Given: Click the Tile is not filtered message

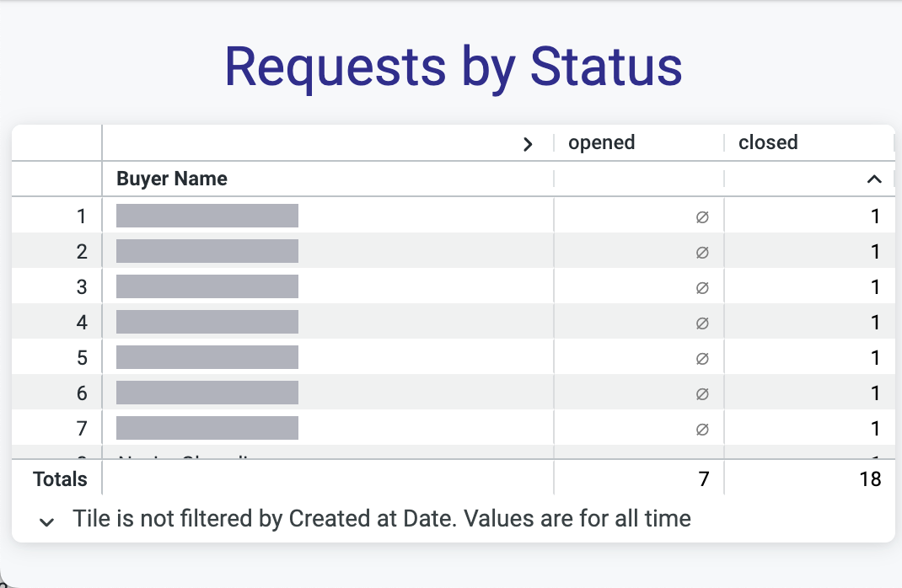Looking at the screenshot, I should [381, 518].
